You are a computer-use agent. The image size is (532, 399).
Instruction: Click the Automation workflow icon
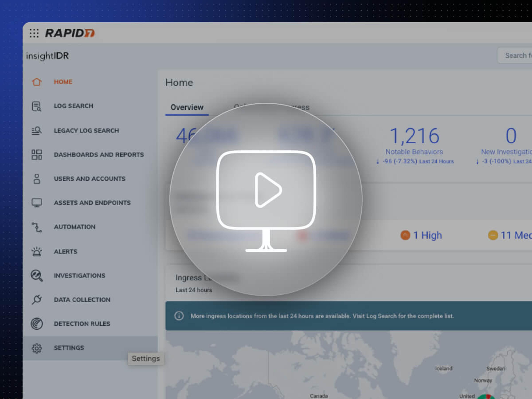click(x=37, y=227)
